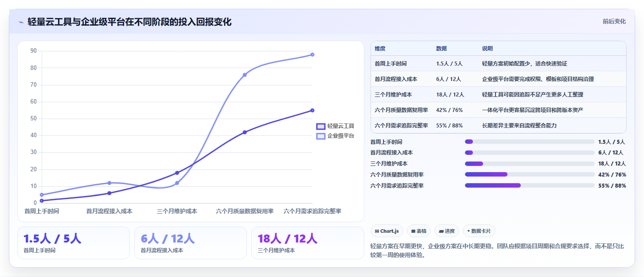Image resolution: width=644 pixels, height=277 pixels.
Task: Click the 数据 table column header
Action: pos(441,49)
